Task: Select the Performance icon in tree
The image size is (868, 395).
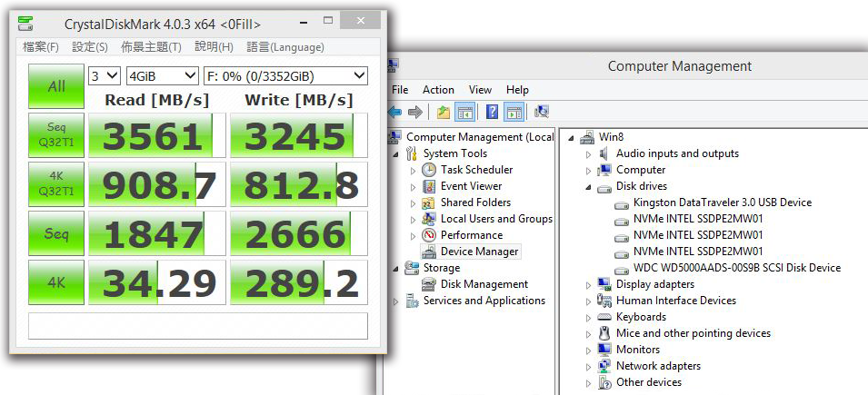Action: point(429,235)
